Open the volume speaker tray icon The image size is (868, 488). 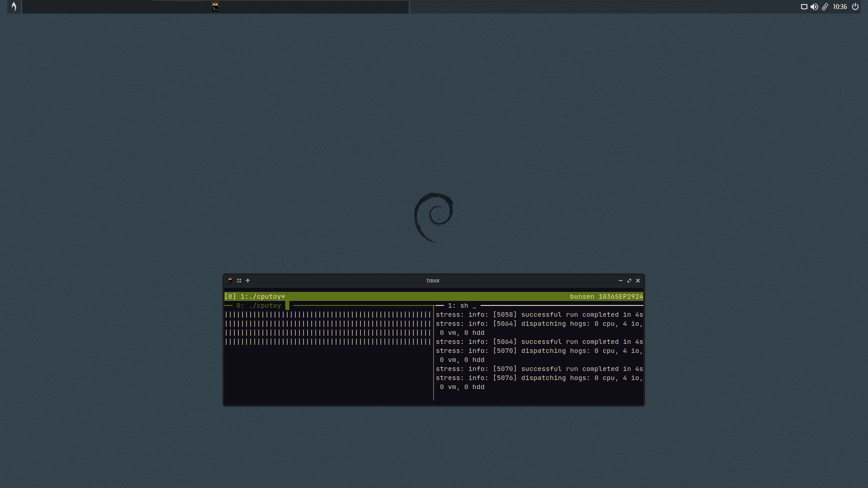814,7
